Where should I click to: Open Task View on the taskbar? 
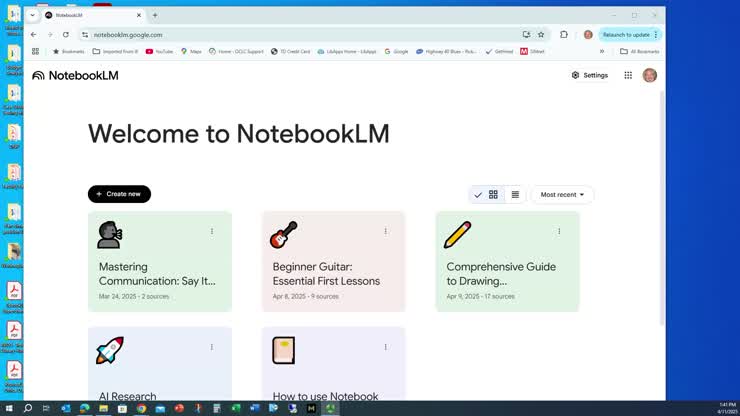pyautogui.click(x=46, y=408)
